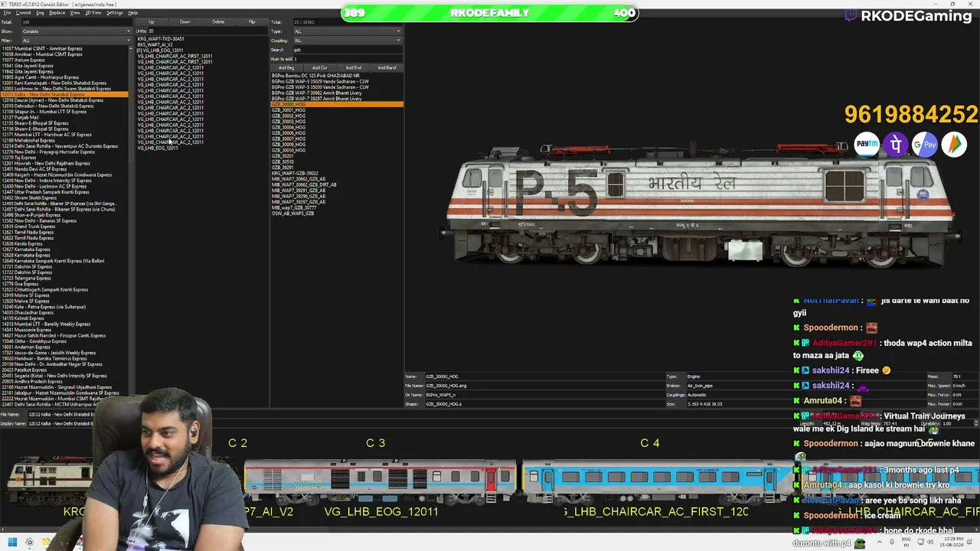This screenshot has height=551, width=980.
Task: Click the Add End button
Action: point(354,67)
